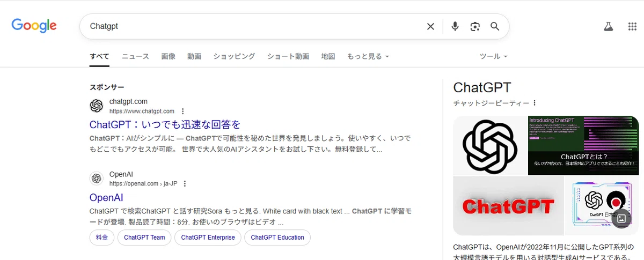Screen dimensions: 644x260
Task: Submit search with the magnifying glass icon
Action: 495,26
